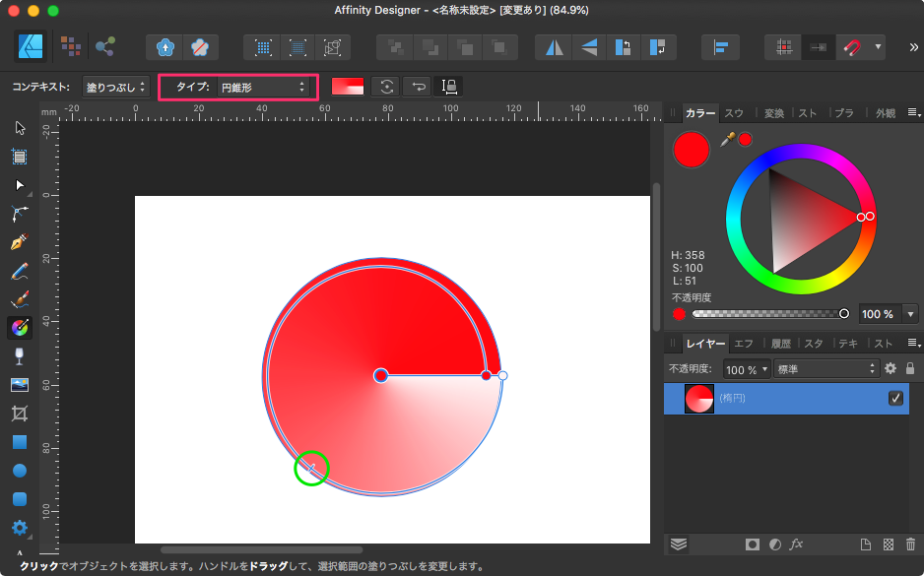Select the Crop tool
Image resolution: width=924 pixels, height=576 pixels.
(19, 414)
